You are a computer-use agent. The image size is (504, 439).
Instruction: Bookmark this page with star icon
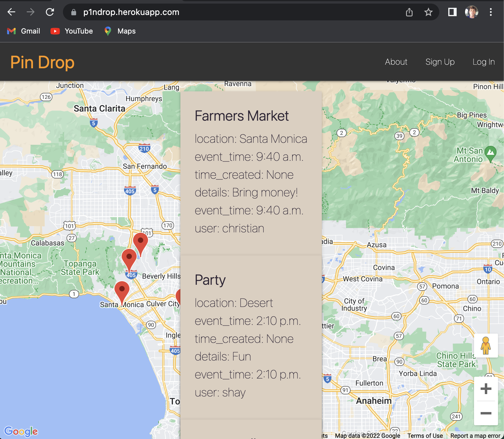pyautogui.click(x=428, y=12)
